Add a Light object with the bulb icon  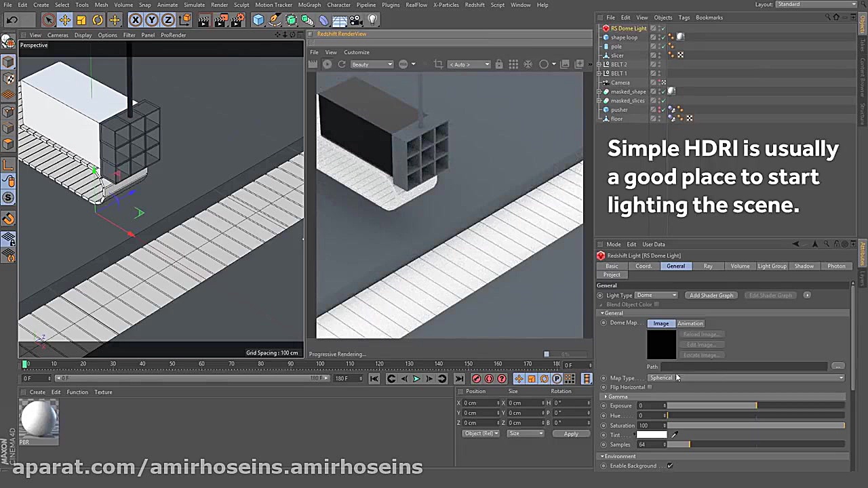pos(372,20)
